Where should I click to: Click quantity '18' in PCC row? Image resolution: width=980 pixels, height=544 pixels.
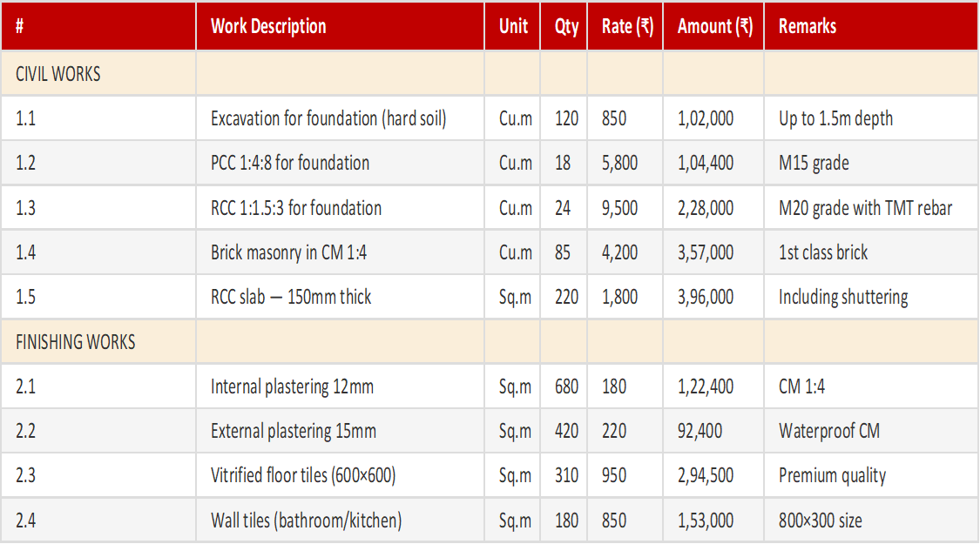coord(563,163)
